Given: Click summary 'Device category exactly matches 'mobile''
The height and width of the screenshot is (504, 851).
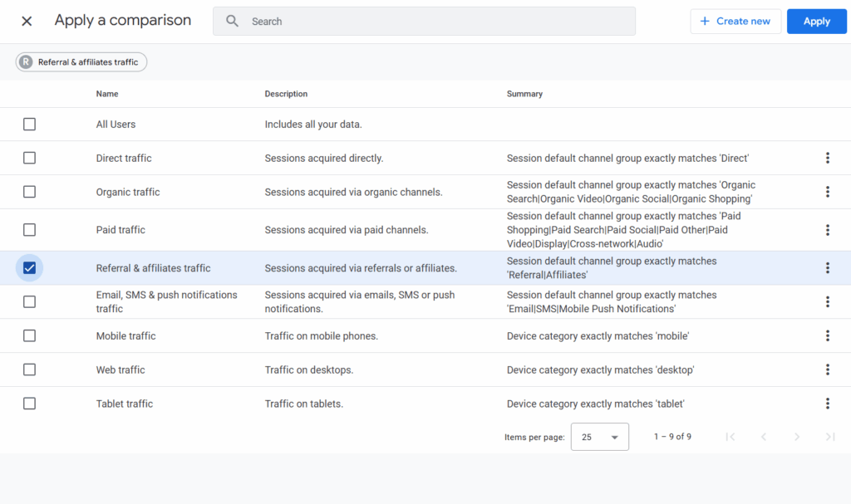Looking at the screenshot, I should tap(598, 335).
